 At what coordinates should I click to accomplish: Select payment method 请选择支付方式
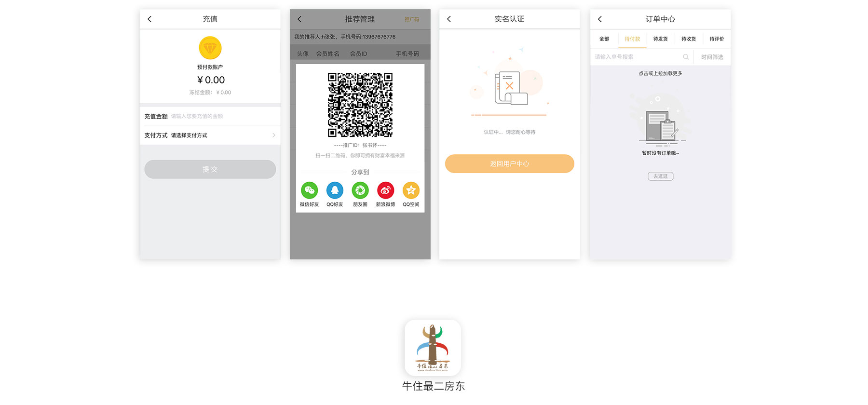click(189, 135)
